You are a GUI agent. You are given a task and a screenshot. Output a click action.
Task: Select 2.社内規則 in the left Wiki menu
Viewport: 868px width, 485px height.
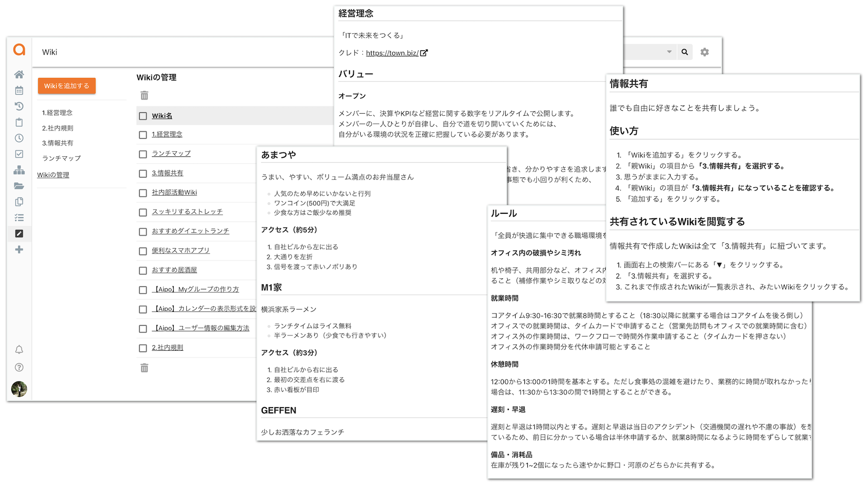(58, 128)
